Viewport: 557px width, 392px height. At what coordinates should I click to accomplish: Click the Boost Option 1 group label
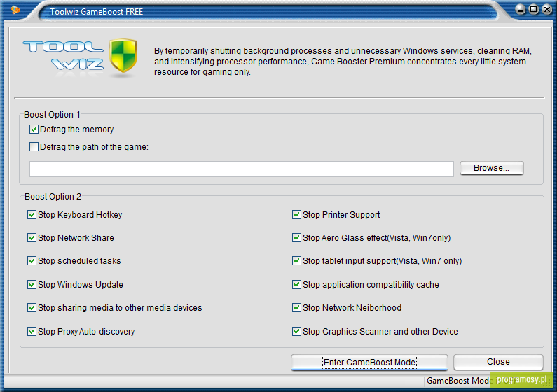click(52, 115)
